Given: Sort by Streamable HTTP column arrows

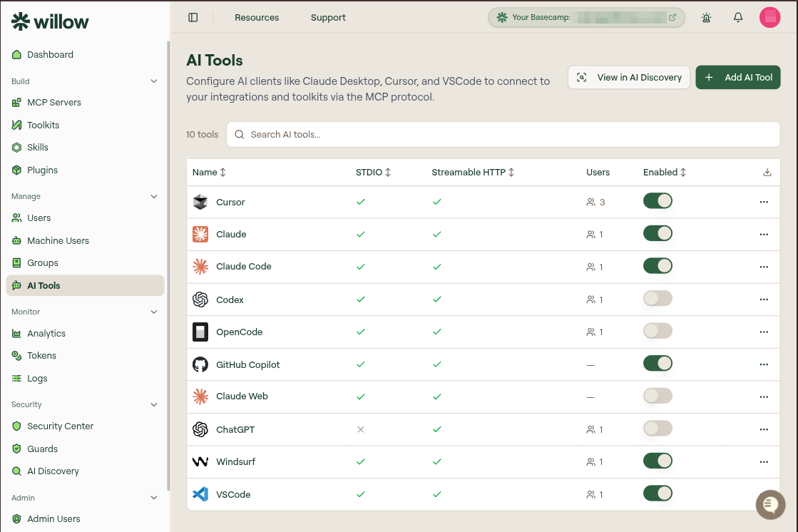Looking at the screenshot, I should [511, 173].
